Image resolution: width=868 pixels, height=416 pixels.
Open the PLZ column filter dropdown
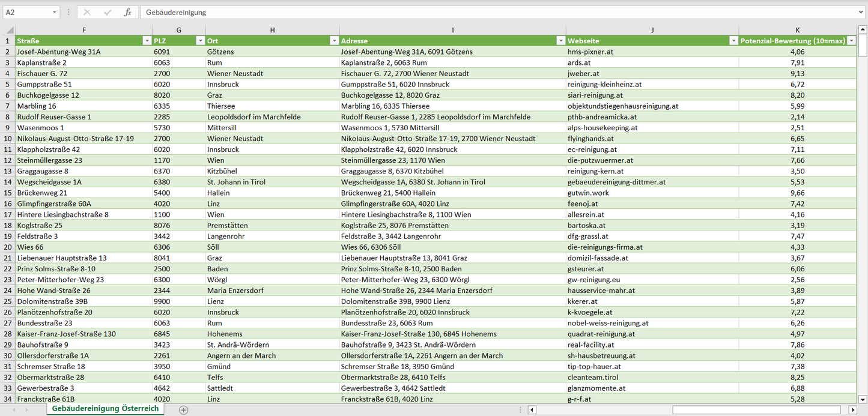coord(200,41)
